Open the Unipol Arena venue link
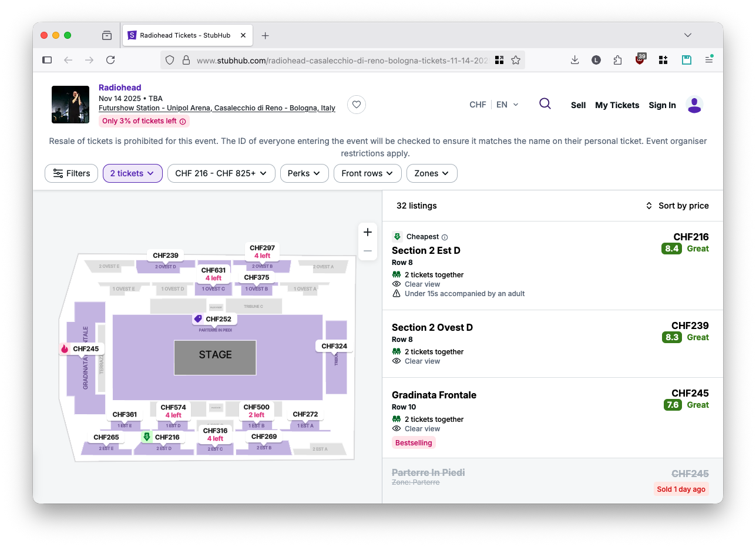 tap(217, 108)
